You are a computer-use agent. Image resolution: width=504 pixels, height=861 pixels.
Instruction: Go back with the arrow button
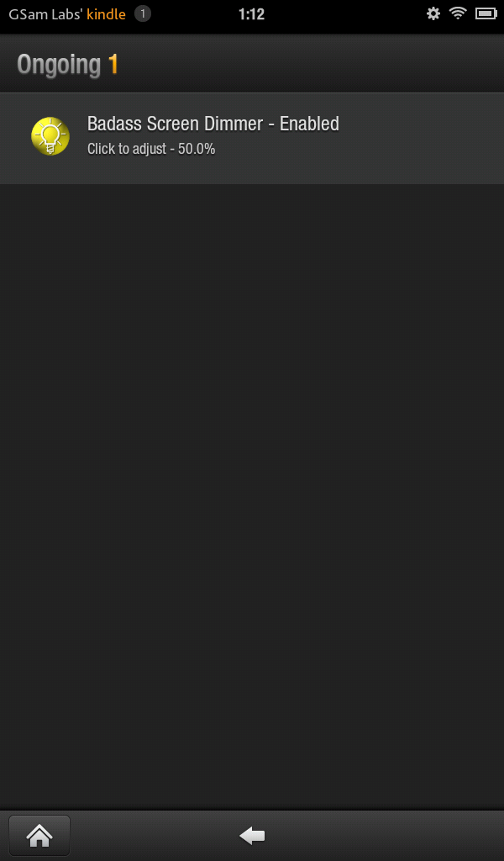tap(252, 836)
